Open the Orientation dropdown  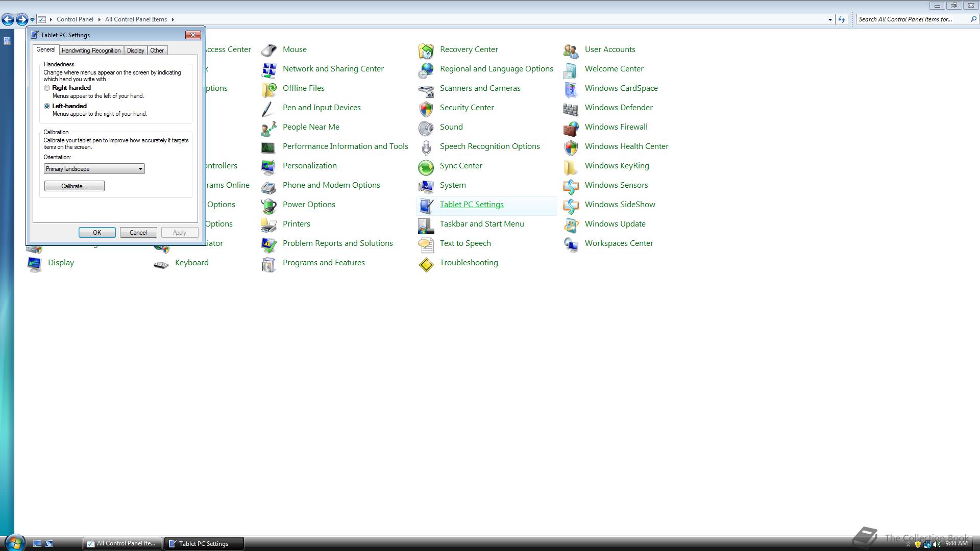(x=94, y=169)
